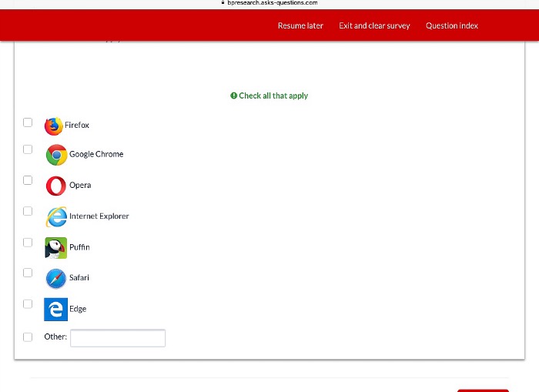Click the Other: label text
This screenshot has height=392, width=539.
[x=55, y=337]
